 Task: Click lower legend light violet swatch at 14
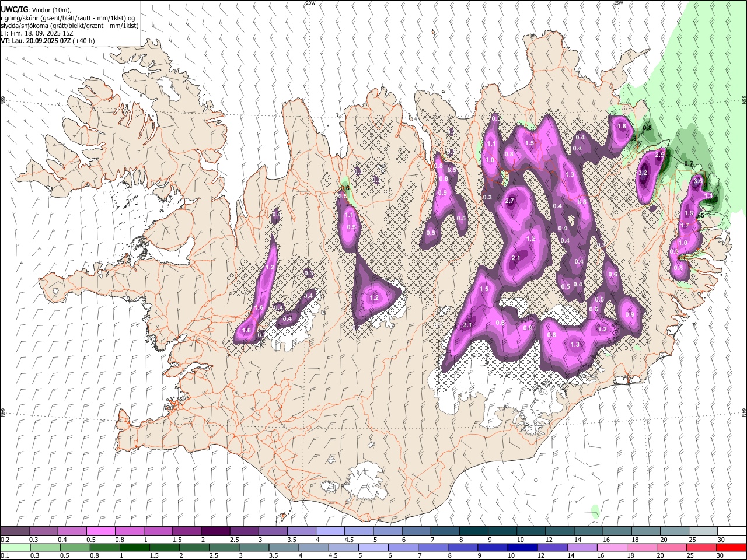coord(582,547)
